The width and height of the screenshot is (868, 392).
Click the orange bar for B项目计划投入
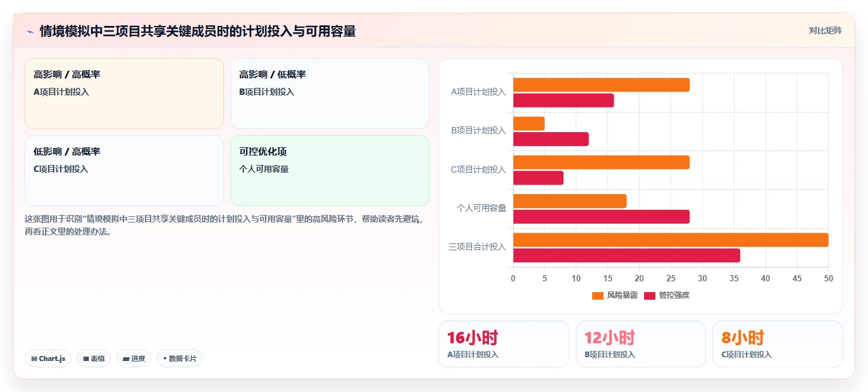(x=528, y=123)
